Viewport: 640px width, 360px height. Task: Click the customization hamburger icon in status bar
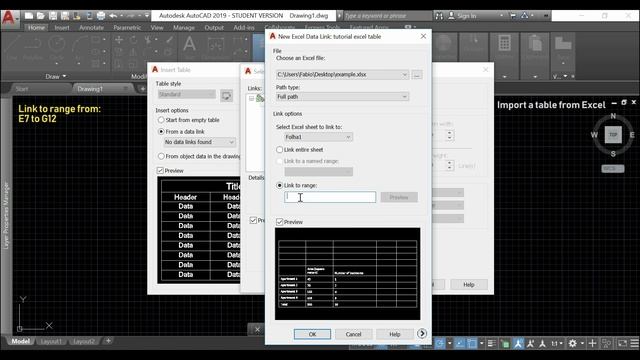(x=634, y=343)
